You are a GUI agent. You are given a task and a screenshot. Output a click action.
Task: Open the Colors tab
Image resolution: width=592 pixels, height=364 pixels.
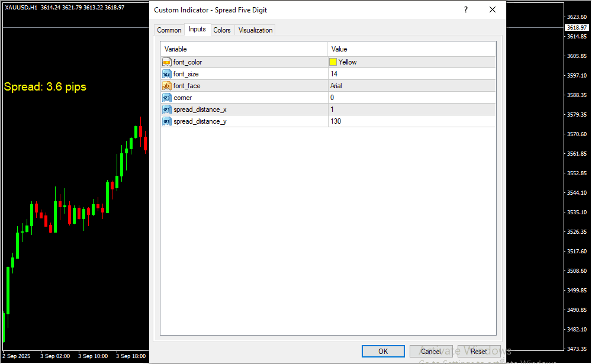pyautogui.click(x=222, y=30)
